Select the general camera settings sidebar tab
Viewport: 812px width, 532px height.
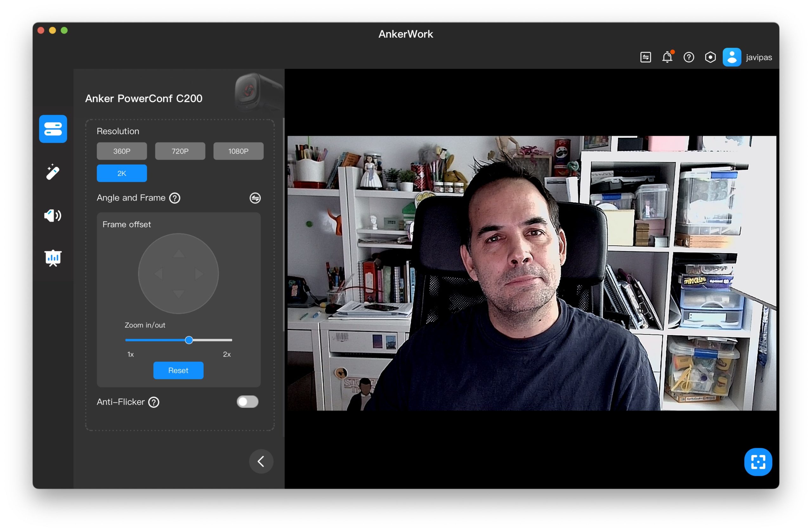pyautogui.click(x=53, y=129)
